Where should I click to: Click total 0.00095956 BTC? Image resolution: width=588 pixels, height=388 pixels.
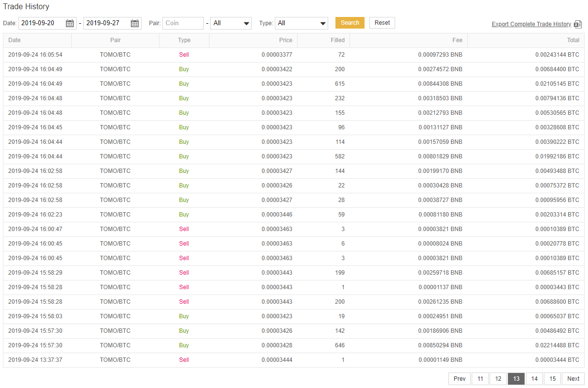click(557, 200)
